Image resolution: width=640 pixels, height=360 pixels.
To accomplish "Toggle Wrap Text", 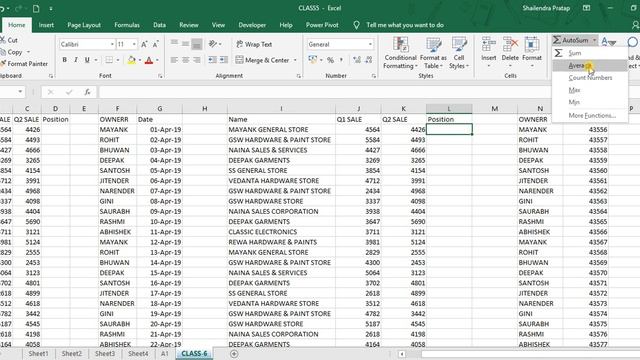I will click(254, 44).
